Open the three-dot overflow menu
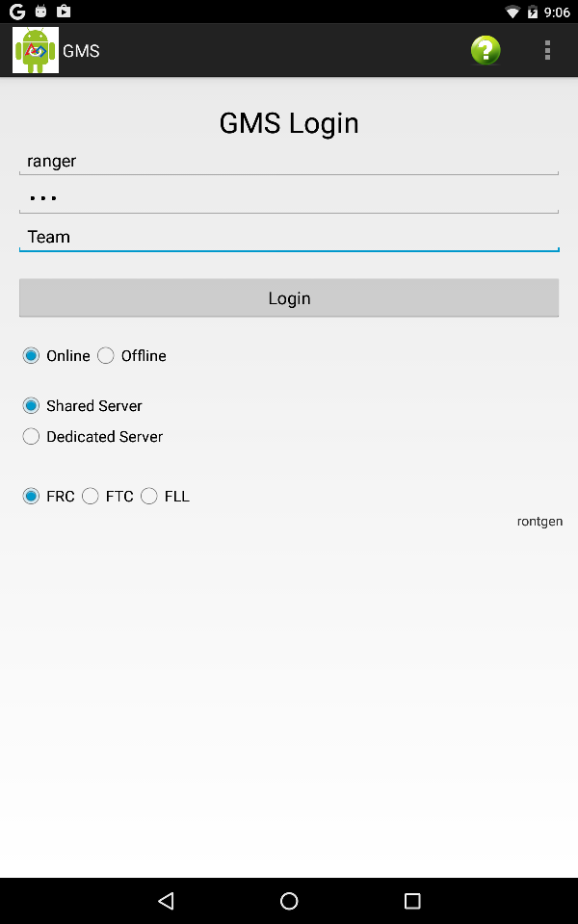The image size is (578, 924). (x=547, y=50)
